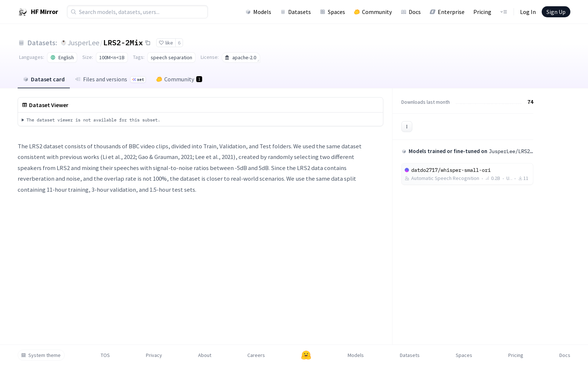Select the 100M<n<1B size tag
This screenshot has height=368, width=588.
coord(112,57)
